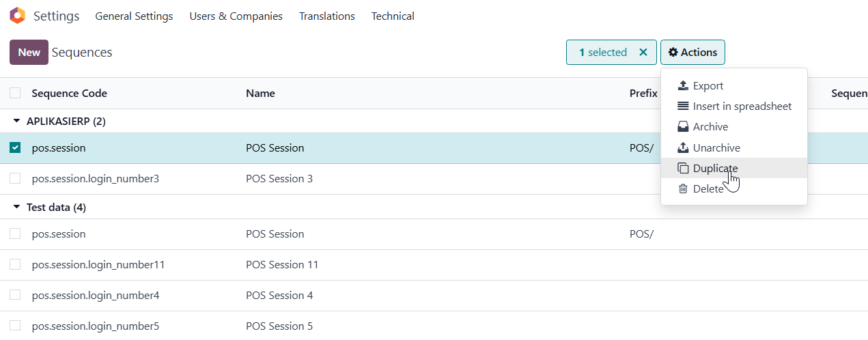The height and width of the screenshot is (340, 868).
Task: Check the pos.session.login_number3 row checkbox
Action: (15, 179)
